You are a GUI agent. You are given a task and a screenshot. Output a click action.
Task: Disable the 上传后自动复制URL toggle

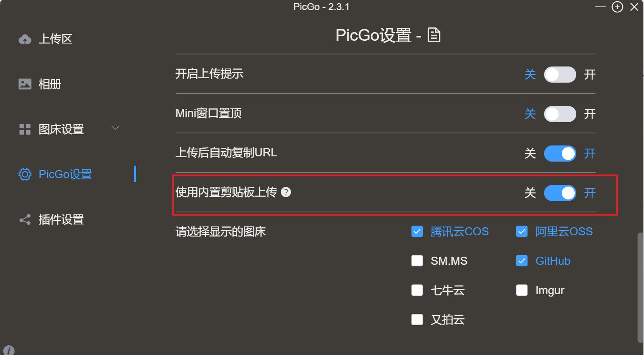(560, 154)
